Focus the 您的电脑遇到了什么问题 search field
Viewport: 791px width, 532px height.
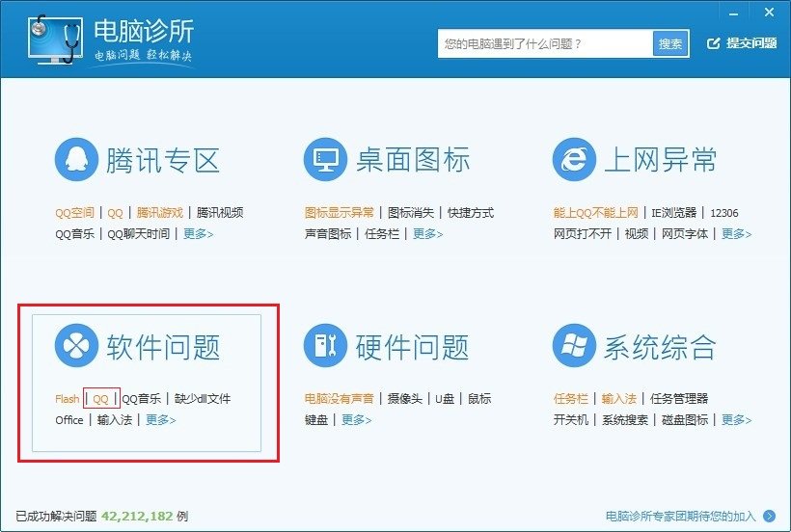(x=545, y=43)
